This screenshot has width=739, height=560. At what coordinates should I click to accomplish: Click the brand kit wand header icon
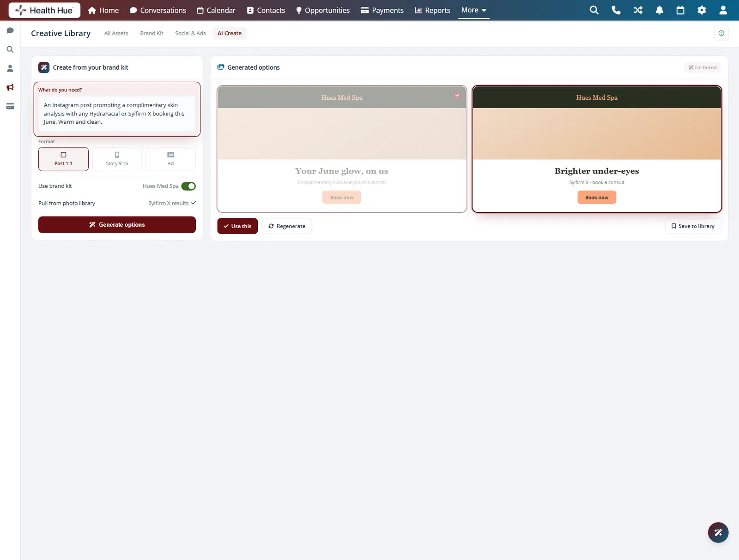[x=44, y=67]
